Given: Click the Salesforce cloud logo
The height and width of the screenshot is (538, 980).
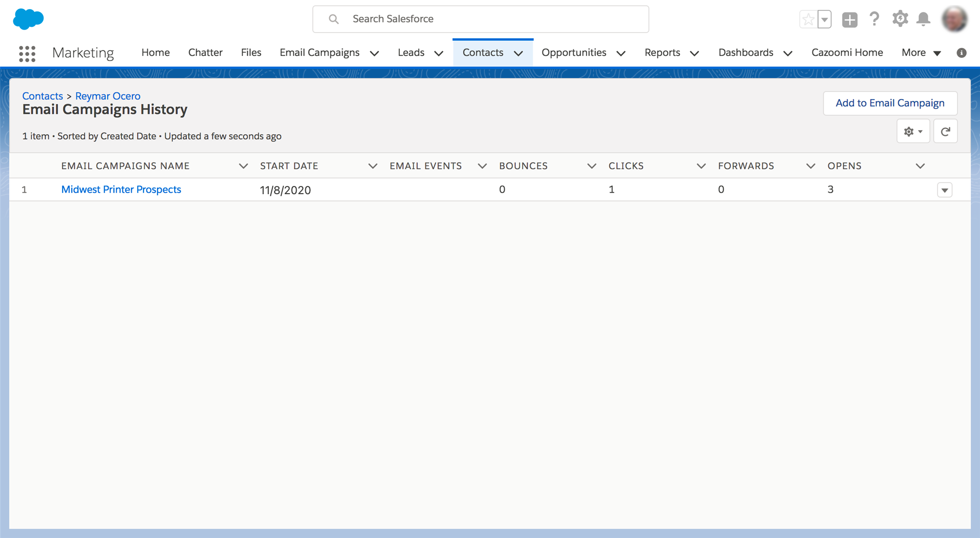Looking at the screenshot, I should 28,19.
